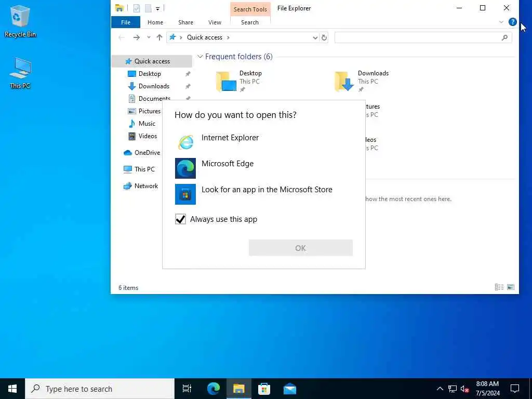Open Microsoft Store from the taskbar
Screen dimensions: 532x399
[x=264, y=389]
